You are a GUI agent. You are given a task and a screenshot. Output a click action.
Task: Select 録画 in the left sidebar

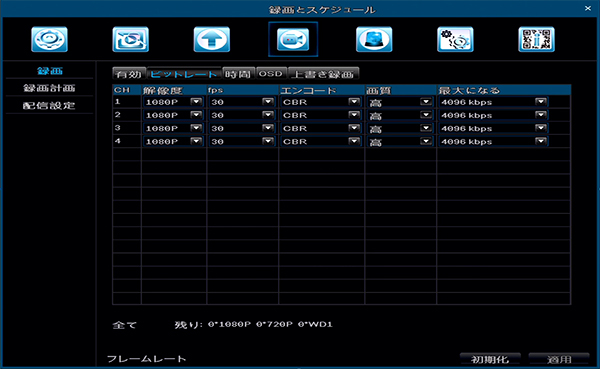[50, 71]
